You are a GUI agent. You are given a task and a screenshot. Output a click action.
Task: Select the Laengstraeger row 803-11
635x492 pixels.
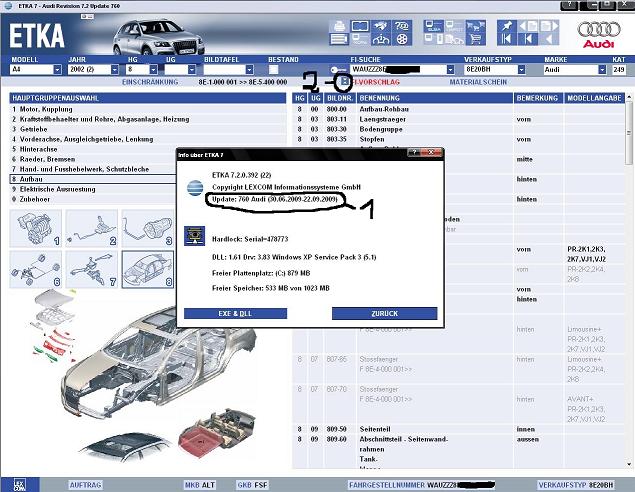(x=458, y=119)
